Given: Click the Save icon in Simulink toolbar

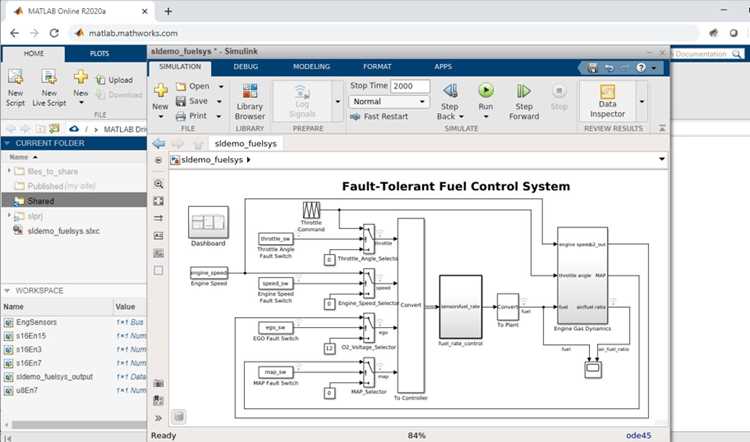Looking at the screenshot, I should (181, 101).
